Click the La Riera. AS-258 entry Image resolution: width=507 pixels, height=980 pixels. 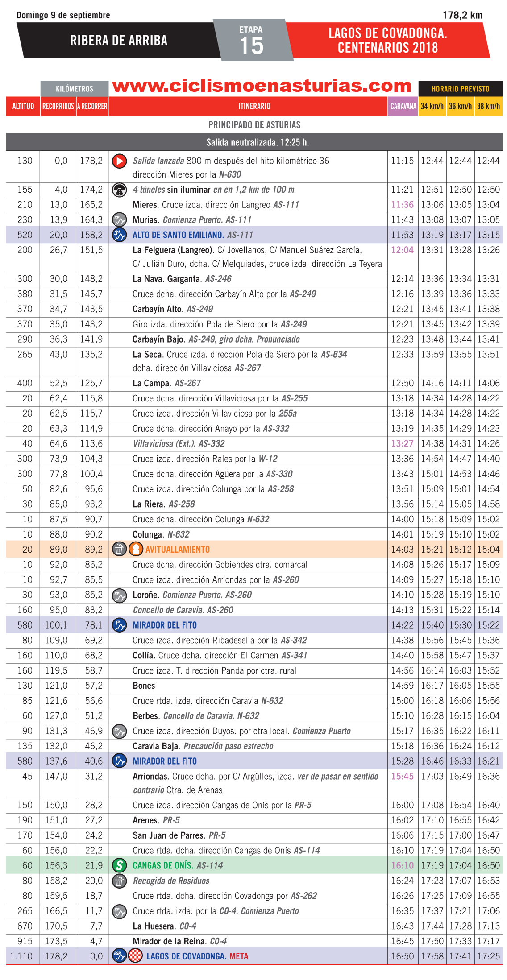point(164,504)
